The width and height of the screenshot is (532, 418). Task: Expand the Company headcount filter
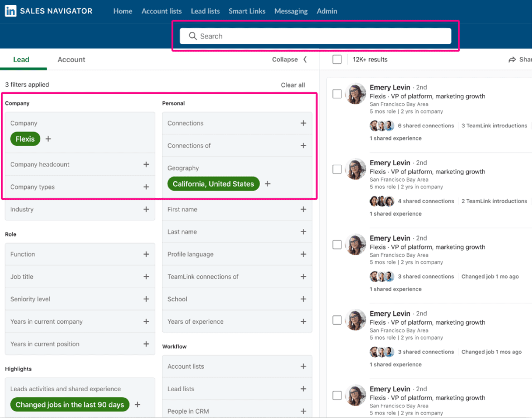[80, 164]
